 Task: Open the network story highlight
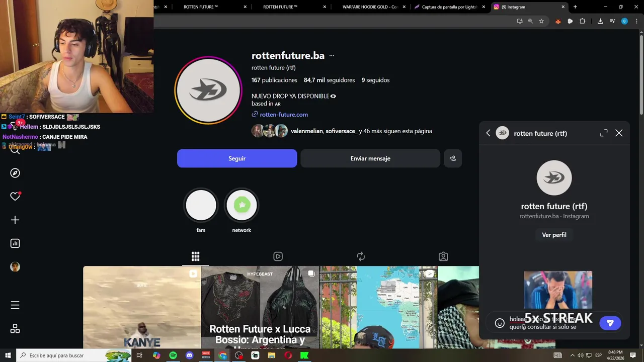(242, 205)
